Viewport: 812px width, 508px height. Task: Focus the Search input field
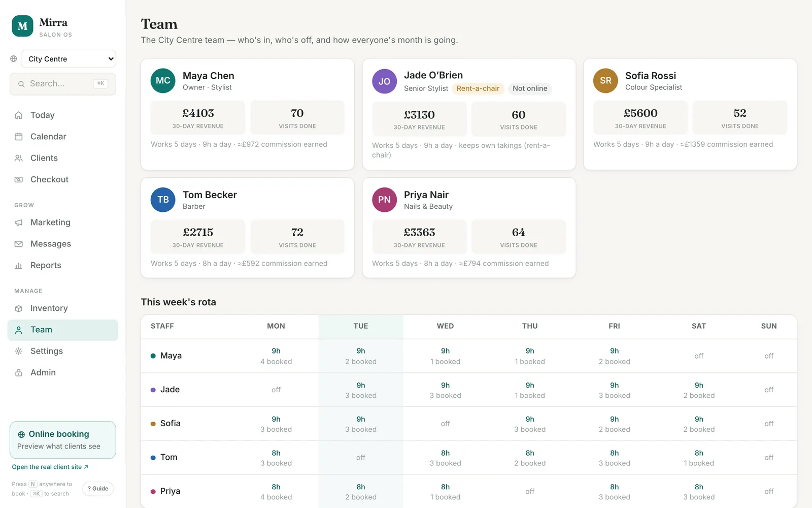[63, 84]
